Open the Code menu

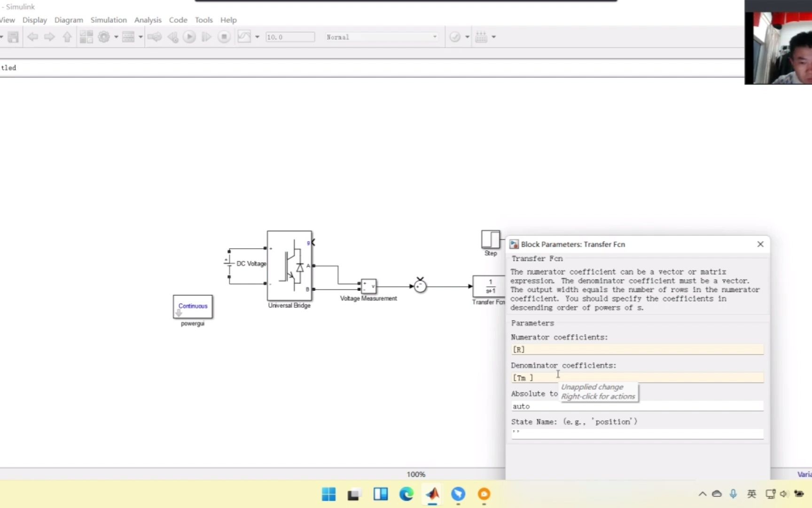coord(178,20)
